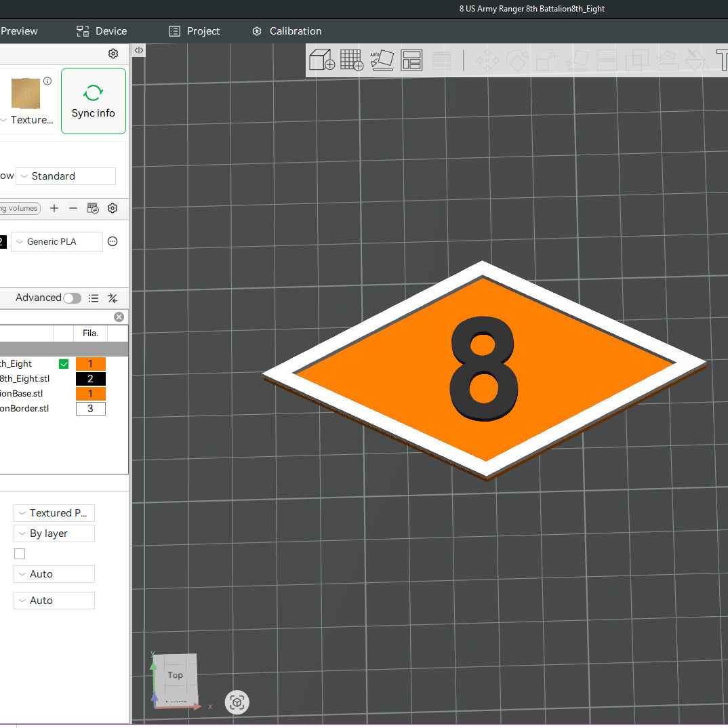This screenshot has width=728, height=728.
Task: Switch to the Device tab
Action: tap(102, 31)
